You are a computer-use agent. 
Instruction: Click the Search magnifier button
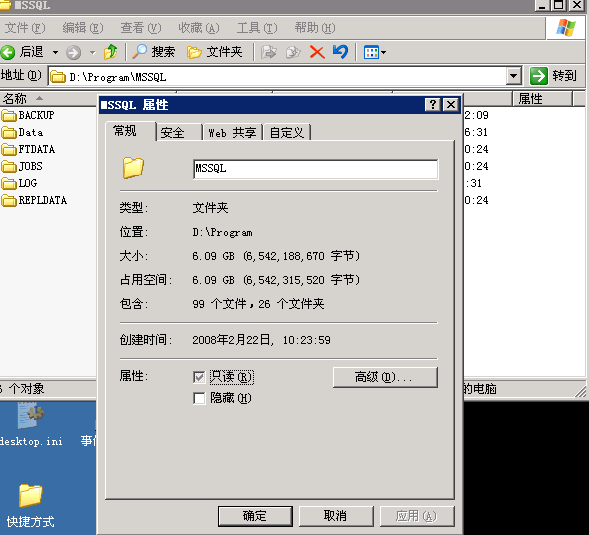click(153, 52)
